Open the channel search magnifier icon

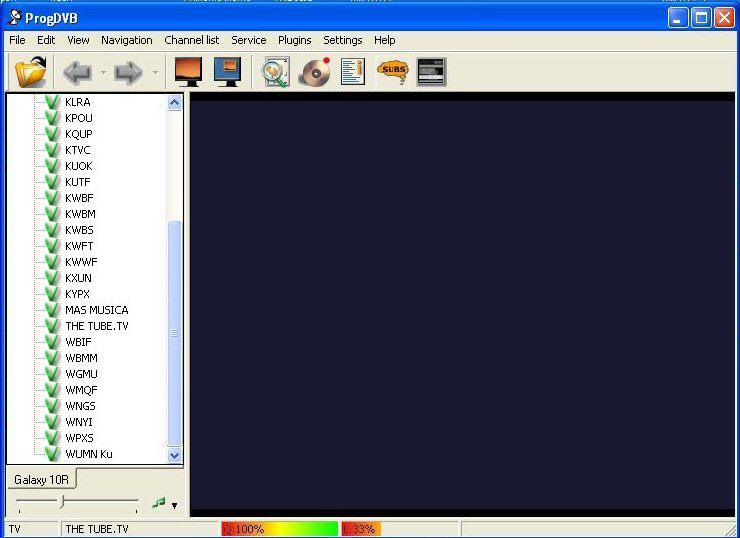[276, 72]
